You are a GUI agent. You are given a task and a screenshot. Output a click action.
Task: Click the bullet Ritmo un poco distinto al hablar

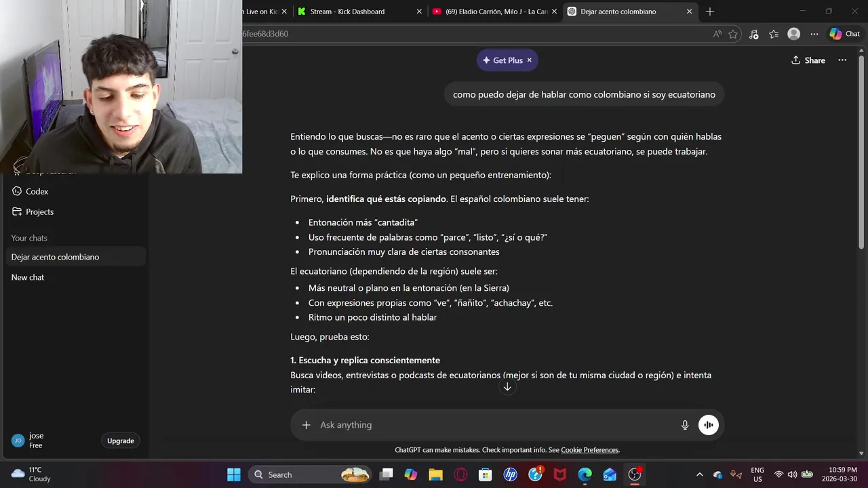click(372, 317)
